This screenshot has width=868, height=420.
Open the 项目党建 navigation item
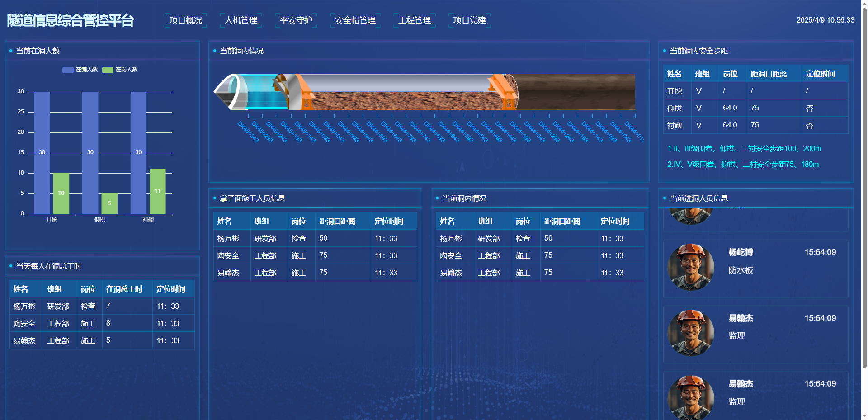pyautogui.click(x=469, y=20)
